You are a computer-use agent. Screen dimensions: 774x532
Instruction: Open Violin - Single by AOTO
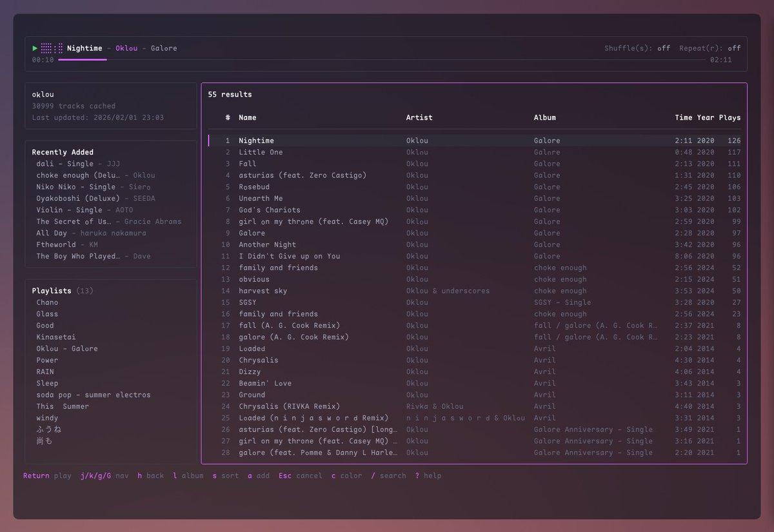click(84, 210)
